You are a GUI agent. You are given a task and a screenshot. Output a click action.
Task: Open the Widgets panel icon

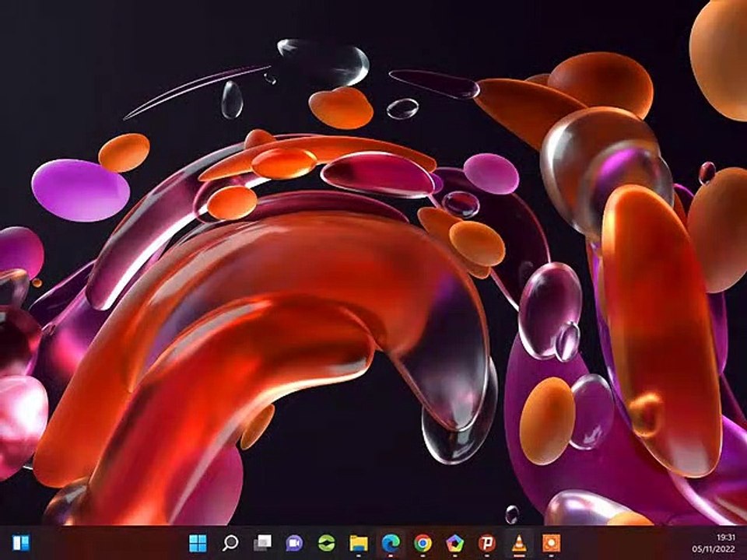(x=21, y=543)
